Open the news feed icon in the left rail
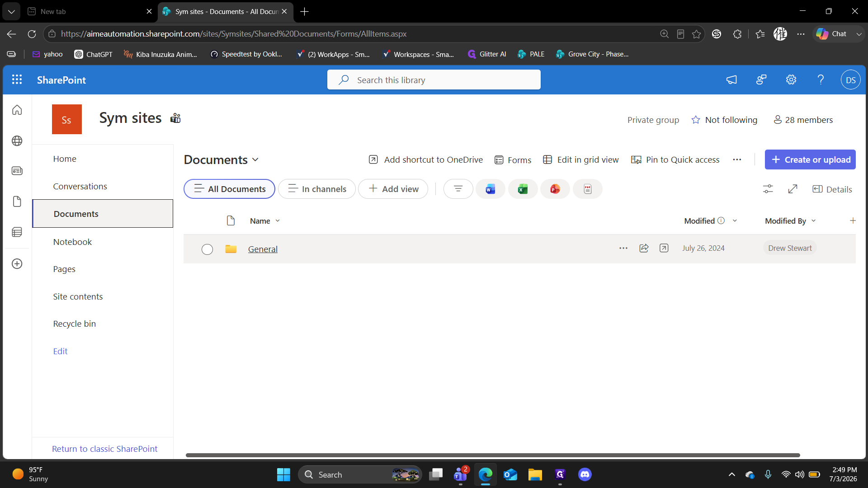This screenshot has width=868, height=488. pyautogui.click(x=17, y=171)
